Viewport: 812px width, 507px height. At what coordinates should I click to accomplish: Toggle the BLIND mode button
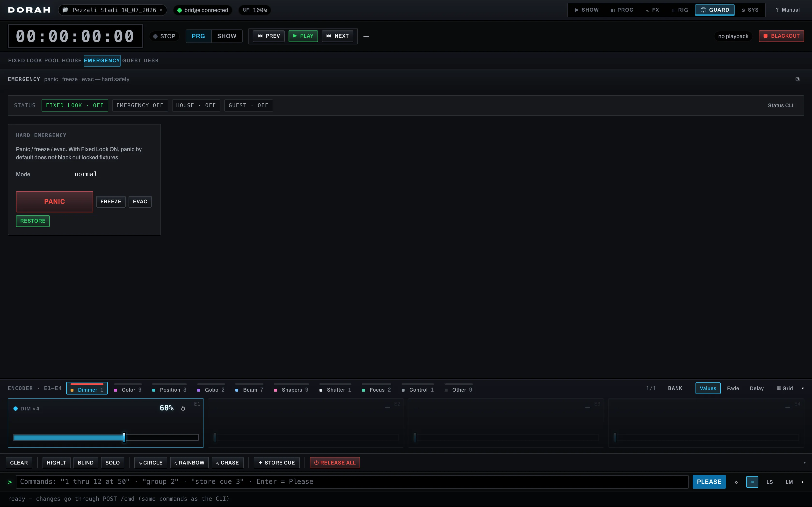pyautogui.click(x=86, y=463)
